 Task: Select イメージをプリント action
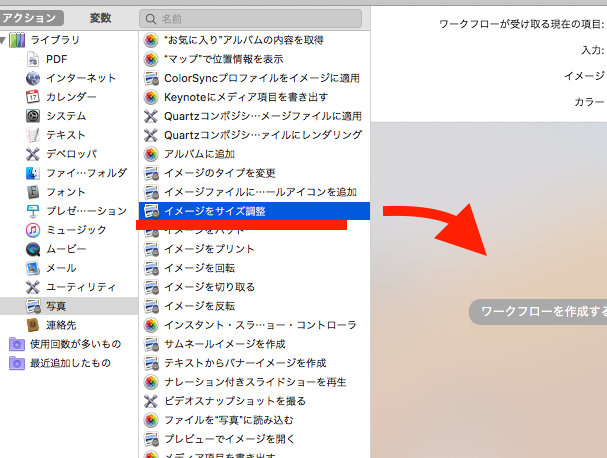254,249
